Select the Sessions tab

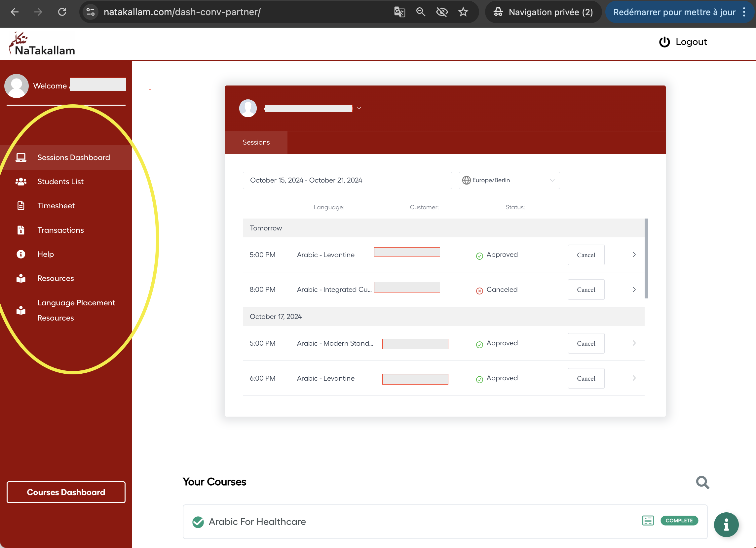[256, 142]
